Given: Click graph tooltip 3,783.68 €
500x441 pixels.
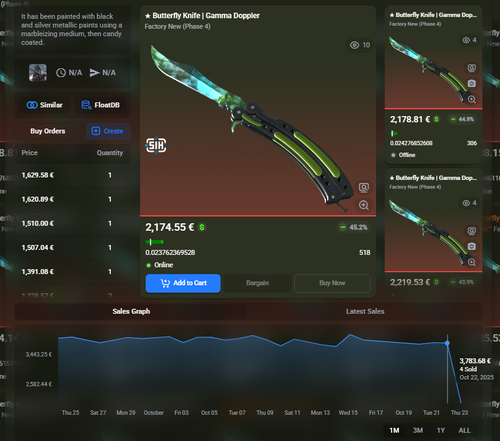Looking at the screenshot, I should [x=475, y=361].
